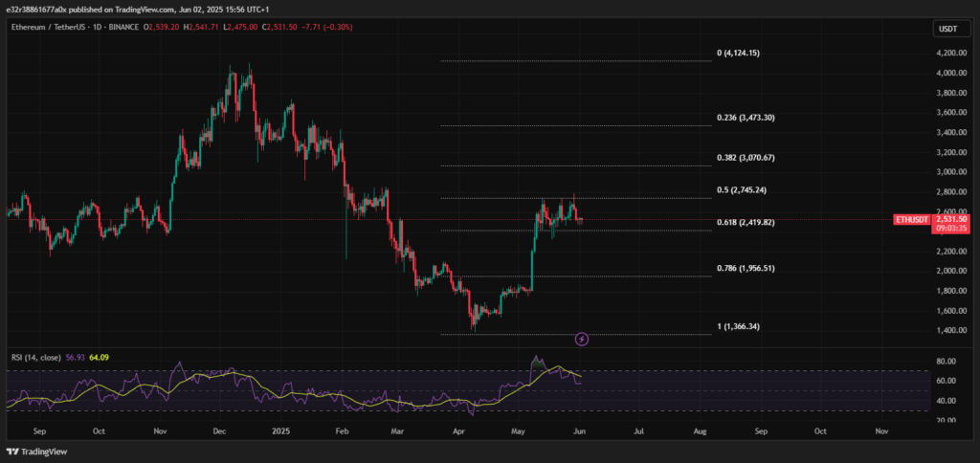Click the May label on the time axis
Screen dimensions: 980x463
(519, 431)
